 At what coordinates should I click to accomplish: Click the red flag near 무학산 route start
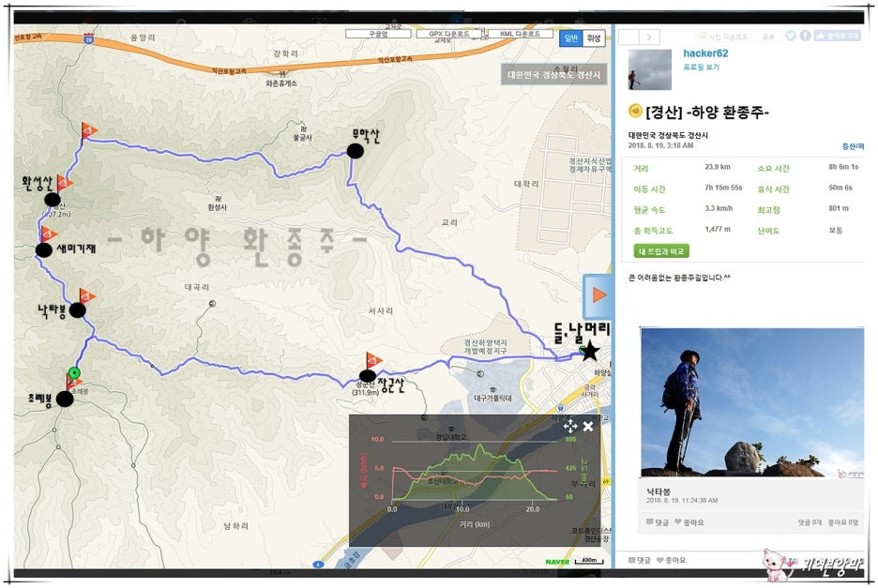point(88,130)
